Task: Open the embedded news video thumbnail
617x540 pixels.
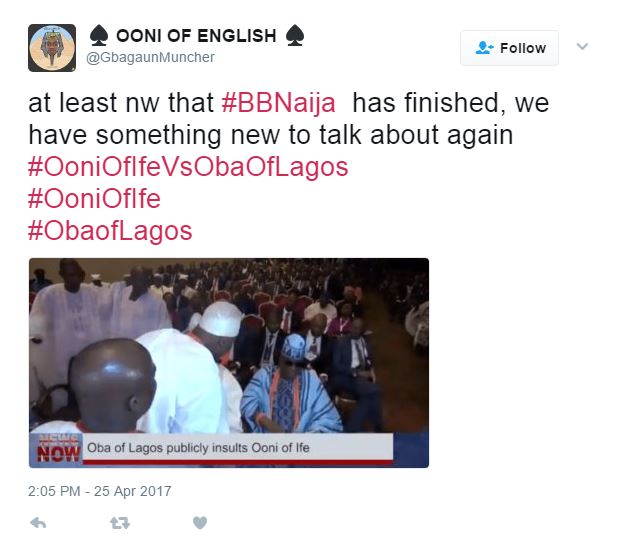Action: click(229, 363)
